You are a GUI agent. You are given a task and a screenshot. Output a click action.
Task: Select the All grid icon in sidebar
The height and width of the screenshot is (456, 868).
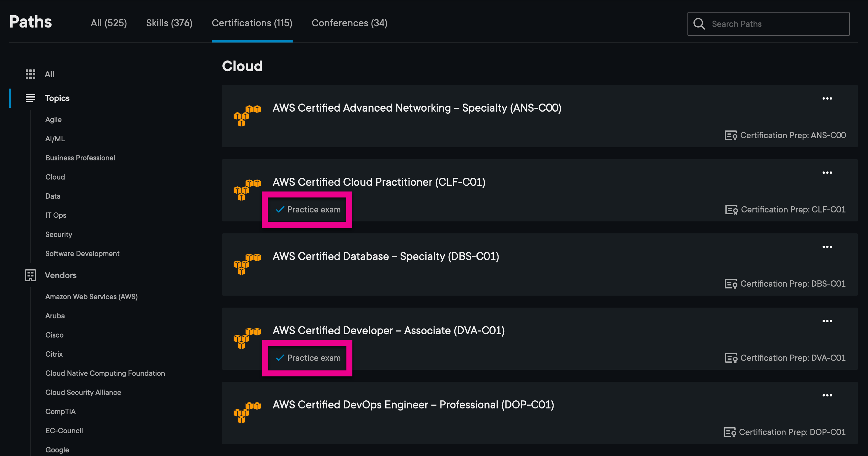click(30, 74)
